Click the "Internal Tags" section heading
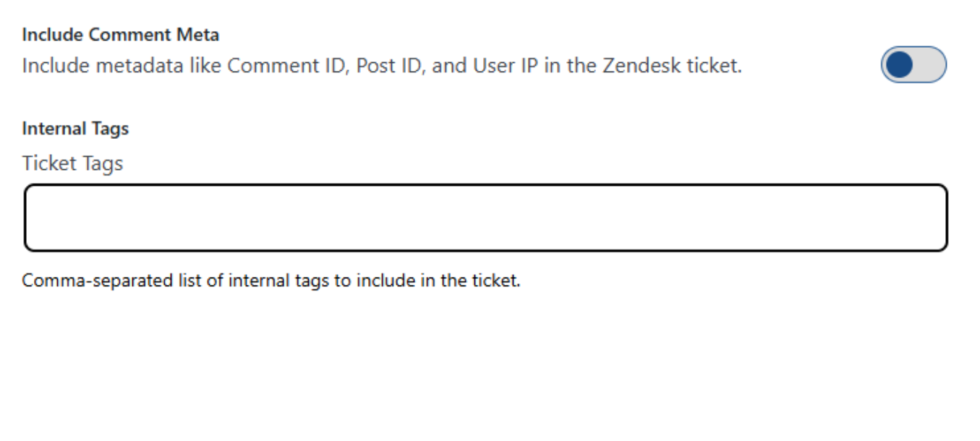Image resolution: width=980 pixels, height=441 pixels. click(75, 129)
